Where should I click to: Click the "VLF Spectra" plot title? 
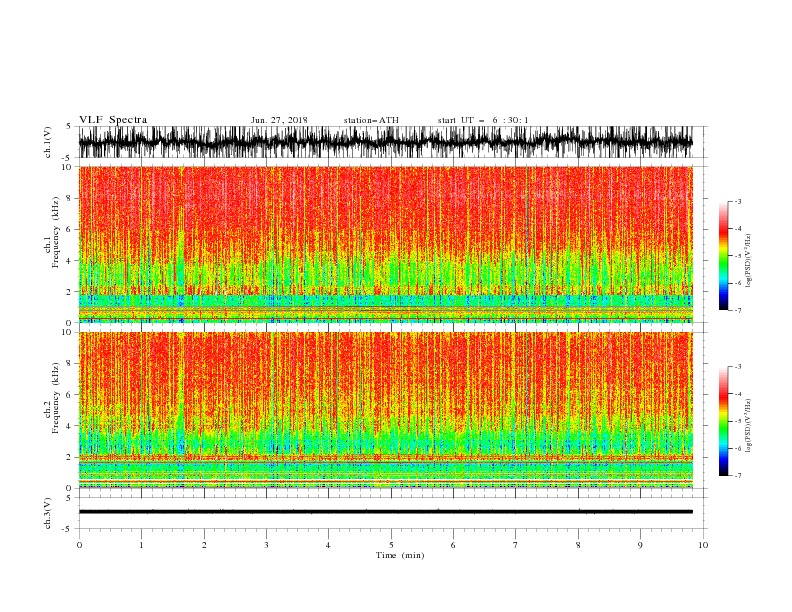pyautogui.click(x=113, y=120)
